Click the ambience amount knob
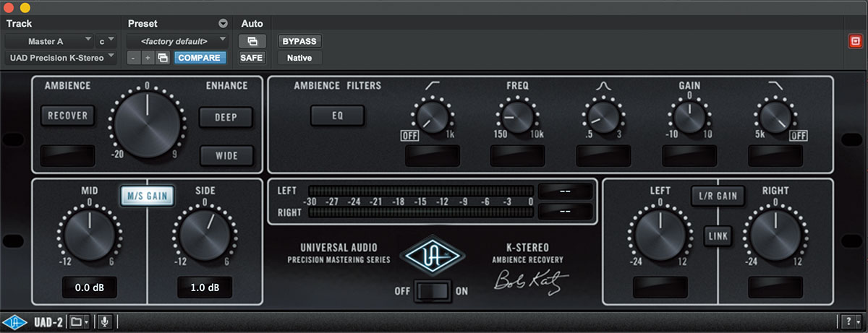The image size is (868, 333). pos(147,125)
